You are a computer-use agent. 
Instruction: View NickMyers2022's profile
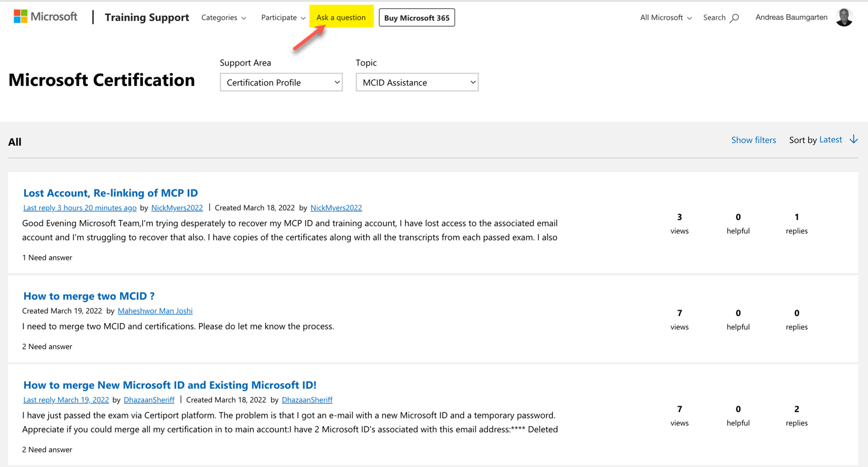click(x=177, y=208)
